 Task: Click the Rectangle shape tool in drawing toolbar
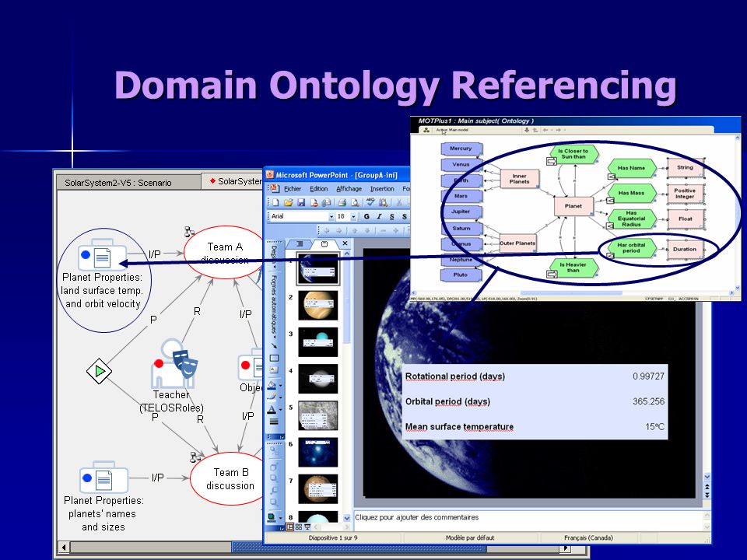click(274, 358)
